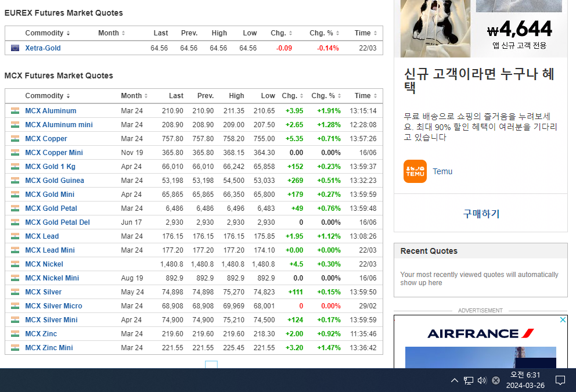Click the India flag icon beside MCX Gold 1 Kg

[x=15, y=167]
